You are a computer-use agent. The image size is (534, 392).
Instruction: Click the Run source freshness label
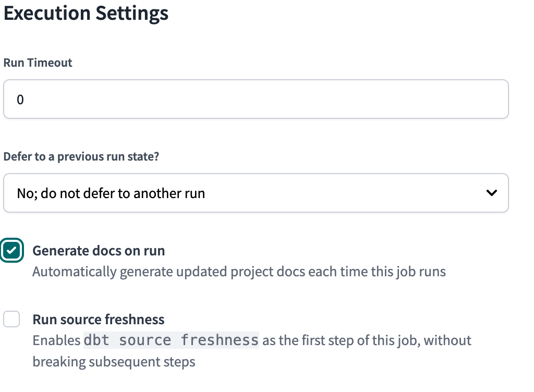pos(98,319)
